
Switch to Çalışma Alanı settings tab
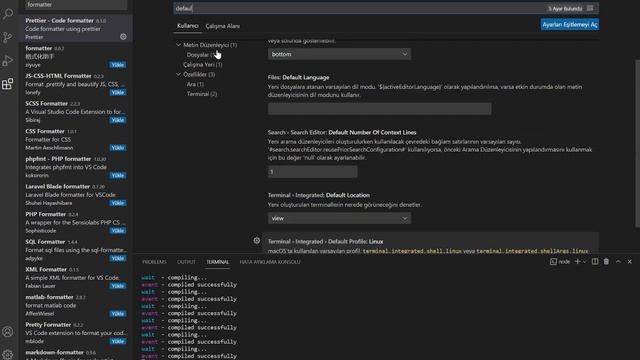222,26
